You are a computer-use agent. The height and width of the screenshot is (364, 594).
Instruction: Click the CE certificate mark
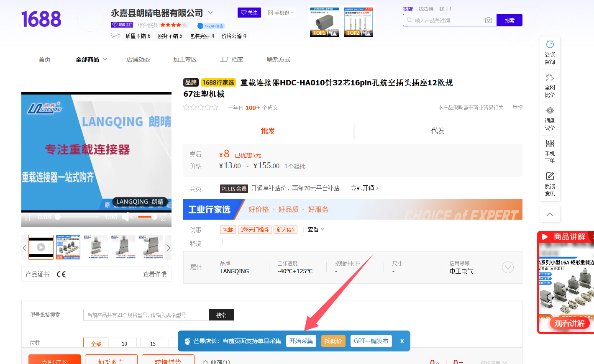[61, 274]
